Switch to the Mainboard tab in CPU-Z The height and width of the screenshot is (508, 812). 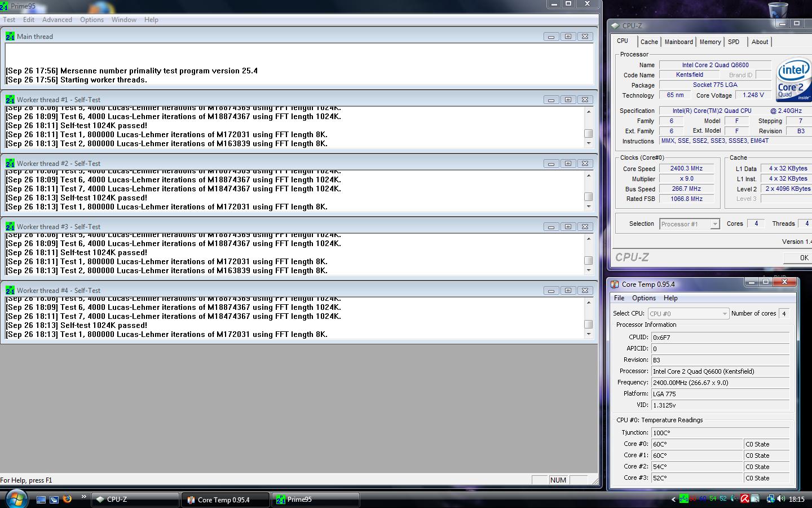pyautogui.click(x=678, y=42)
